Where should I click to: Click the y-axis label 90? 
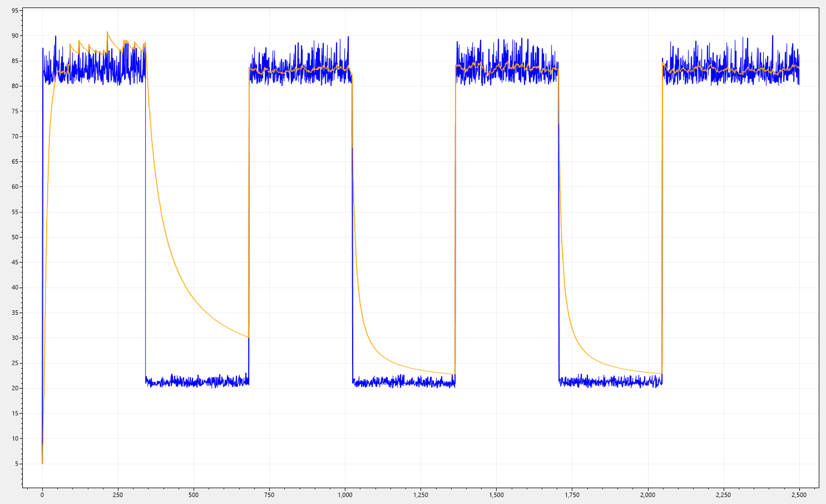click(x=15, y=36)
